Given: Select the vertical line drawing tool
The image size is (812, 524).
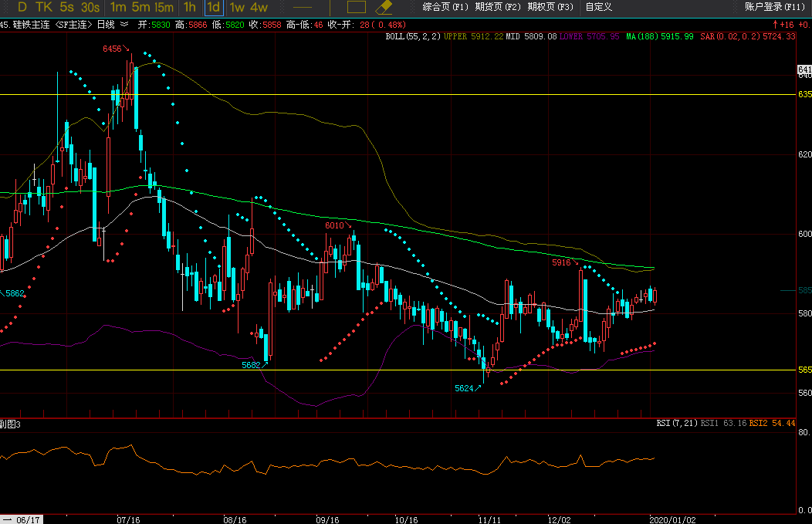Looking at the screenshot, I should (330, 7).
